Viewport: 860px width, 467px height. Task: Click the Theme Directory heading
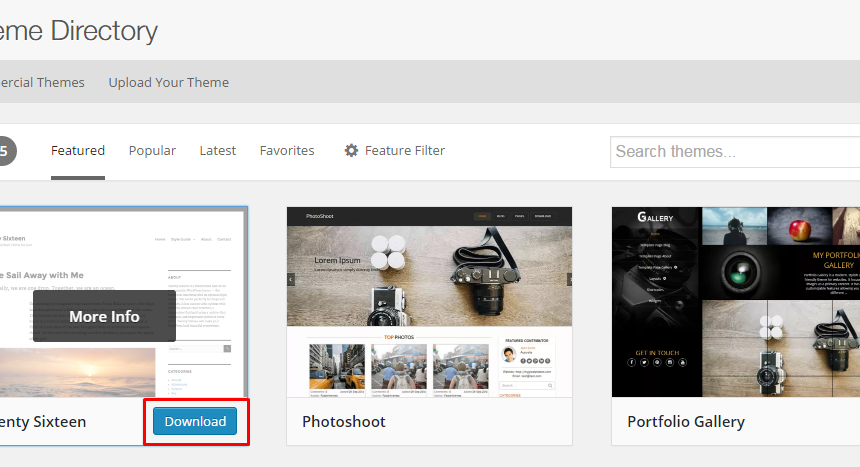click(x=79, y=31)
